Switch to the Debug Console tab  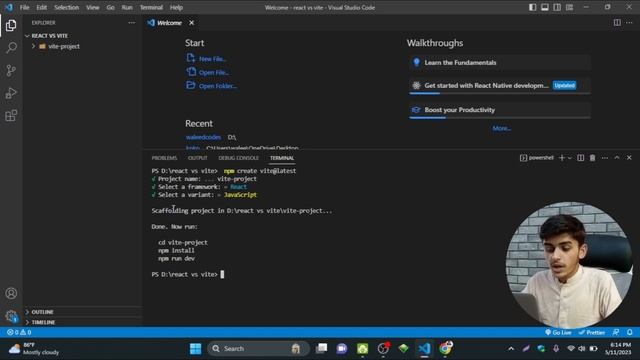point(238,158)
